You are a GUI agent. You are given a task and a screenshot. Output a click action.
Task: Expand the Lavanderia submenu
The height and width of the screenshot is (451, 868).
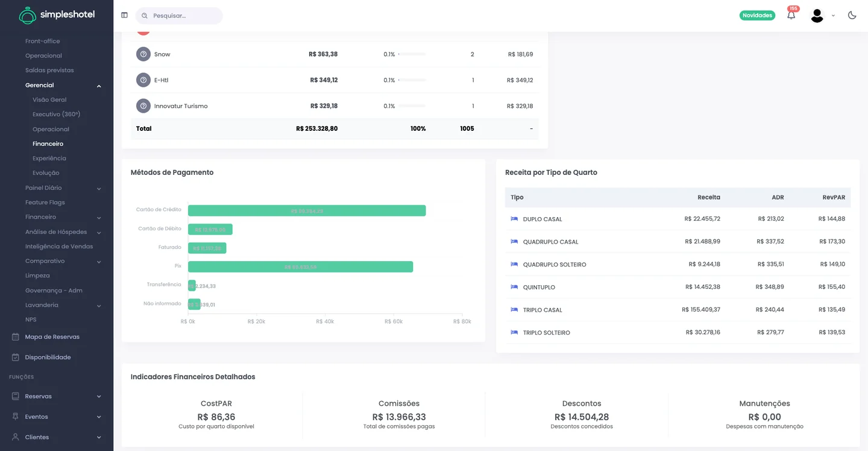[x=99, y=306]
